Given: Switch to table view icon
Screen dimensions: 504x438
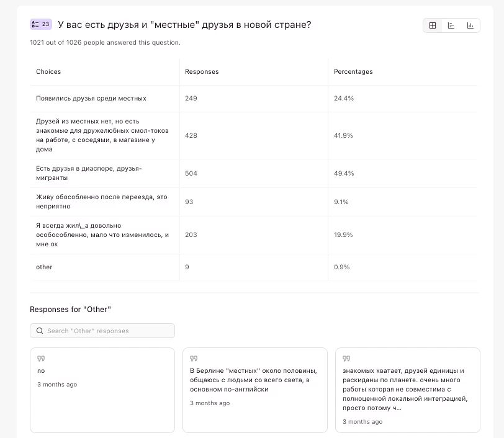Looking at the screenshot, I should 433,25.
